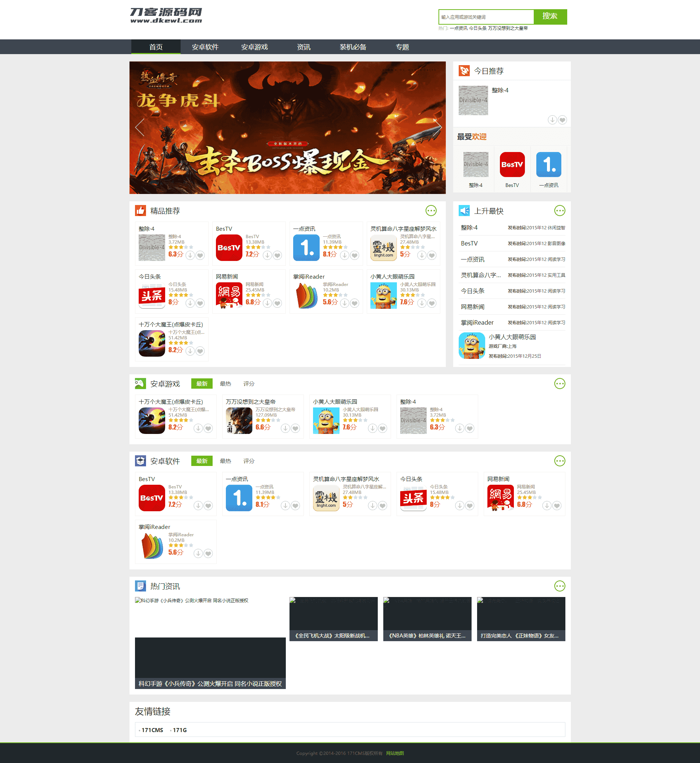Focus the app keyword search field
700x763 pixels.
click(x=486, y=17)
